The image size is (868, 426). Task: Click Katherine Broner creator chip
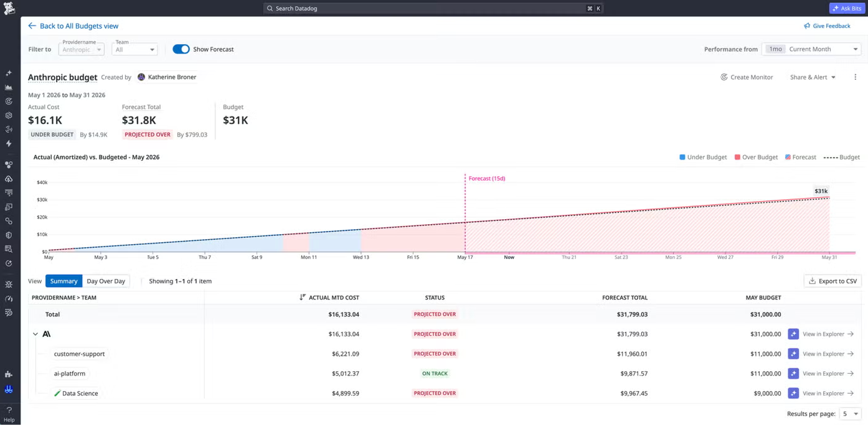[x=167, y=77]
